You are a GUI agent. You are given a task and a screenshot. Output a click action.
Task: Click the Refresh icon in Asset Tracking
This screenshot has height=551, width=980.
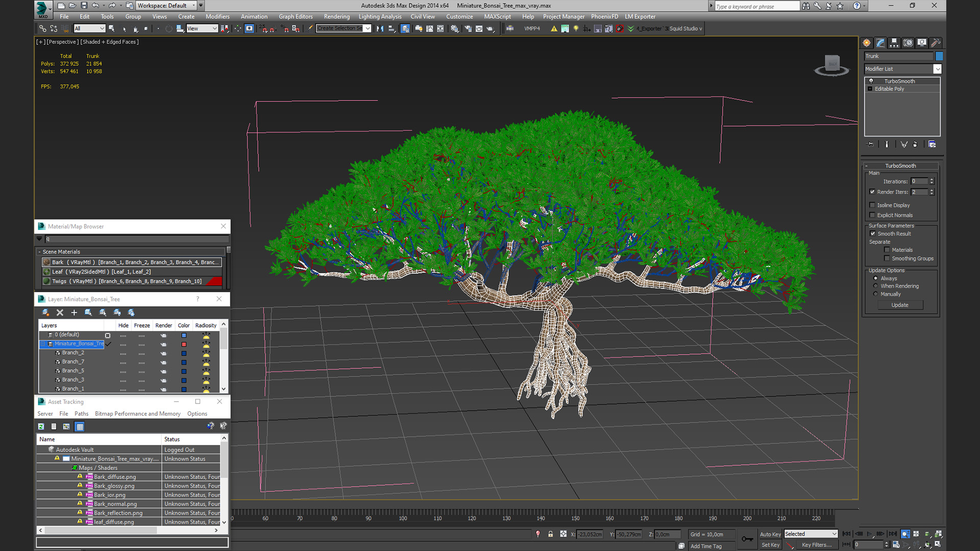(41, 427)
